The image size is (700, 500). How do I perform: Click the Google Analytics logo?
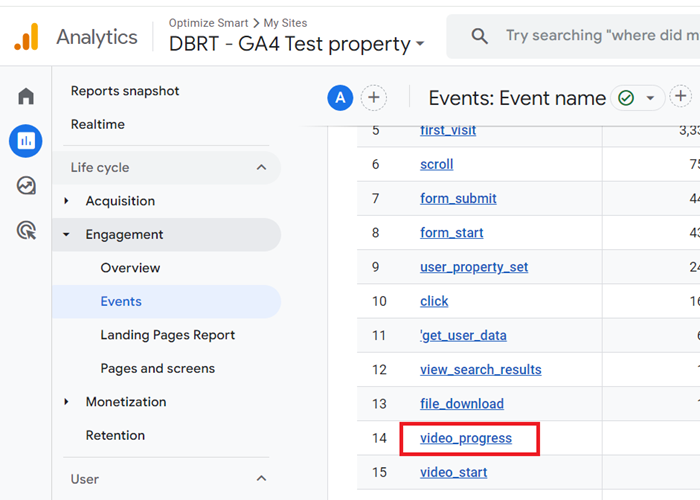pyautogui.click(x=26, y=37)
